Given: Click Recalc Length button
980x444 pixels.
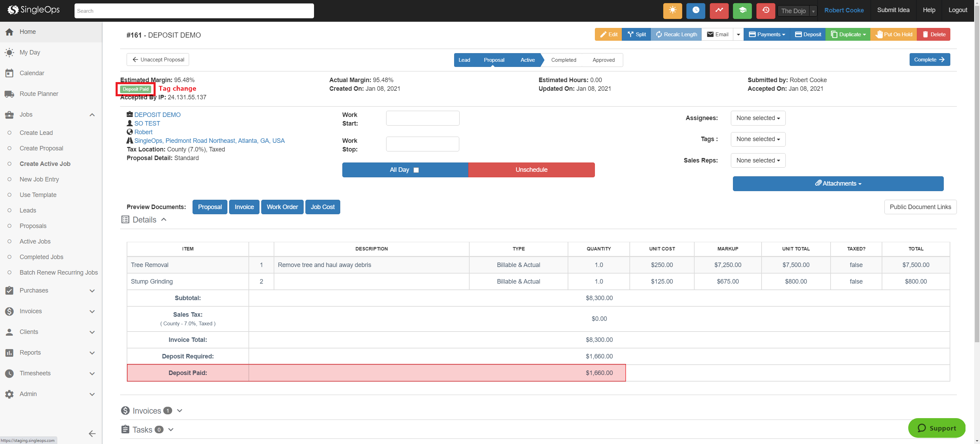Looking at the screenshot, I should [676, 34].
